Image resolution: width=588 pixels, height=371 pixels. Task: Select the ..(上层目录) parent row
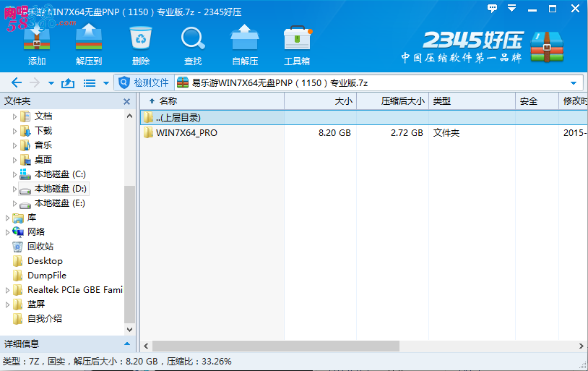(x=364, y=118)
